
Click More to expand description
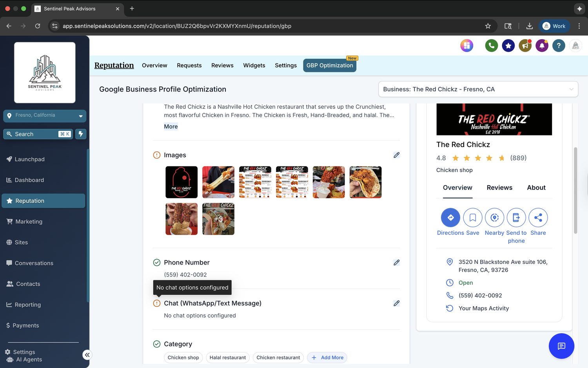point(171,126)
